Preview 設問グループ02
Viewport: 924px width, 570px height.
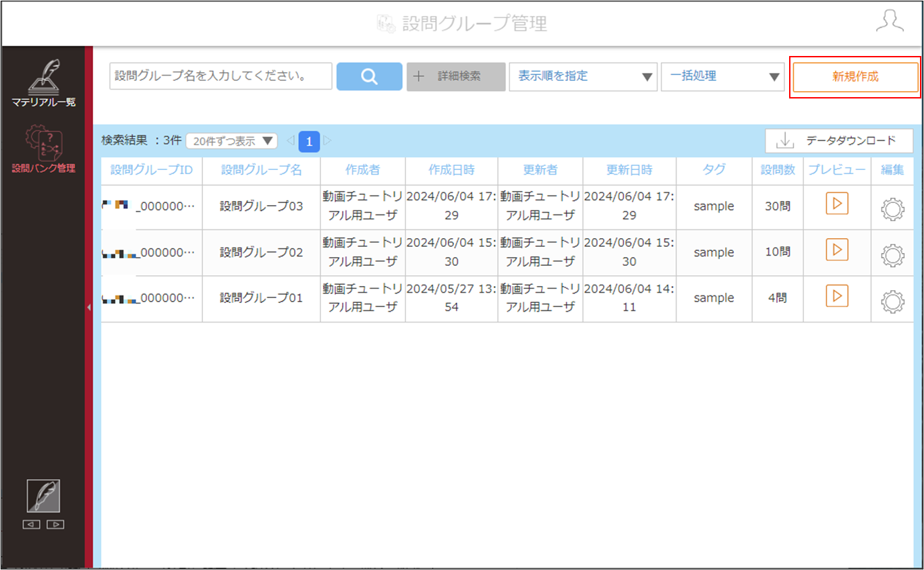click(837, 250)
